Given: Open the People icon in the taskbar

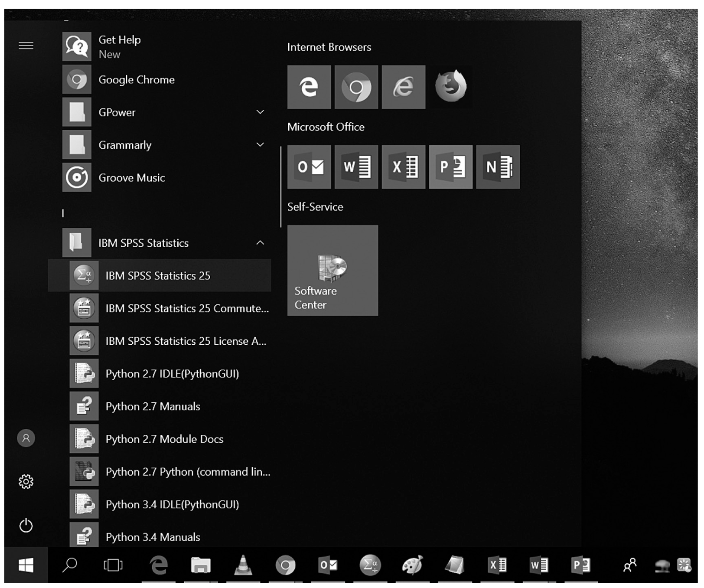Looking at the screenshot, I should click(x=629, y=565).
